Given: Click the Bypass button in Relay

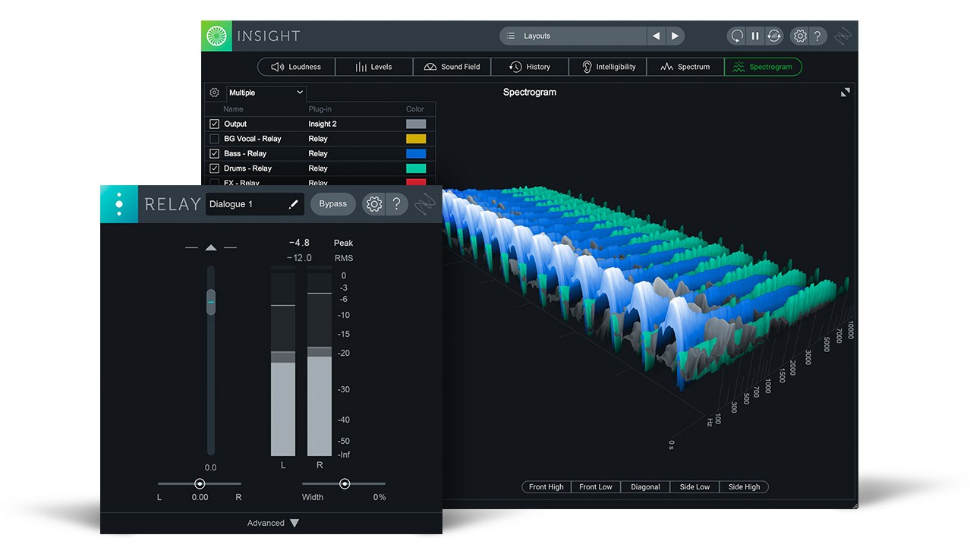Looking at the screenshot, I should click(332, 204).
